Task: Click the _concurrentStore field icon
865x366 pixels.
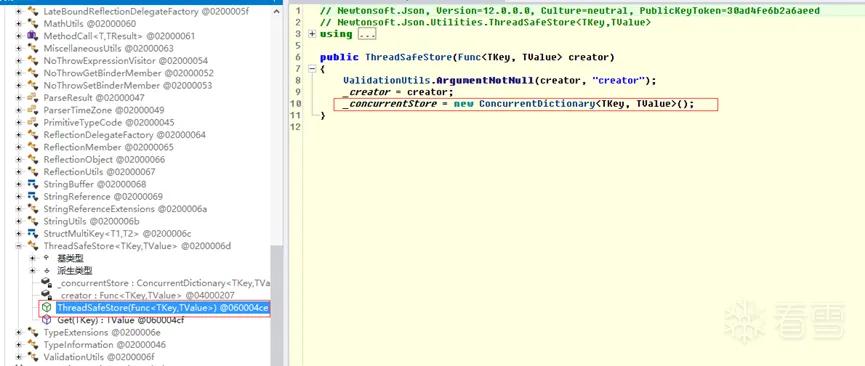Action: point(47,283)
